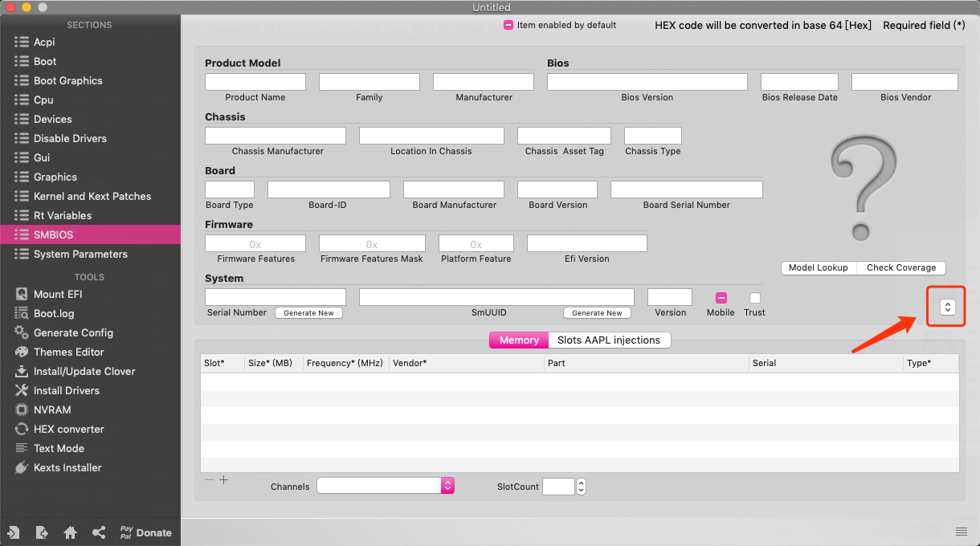Open the Gui section
This screenshot has height=546, width=980.
pyautogui.click(x=42, y=157)
